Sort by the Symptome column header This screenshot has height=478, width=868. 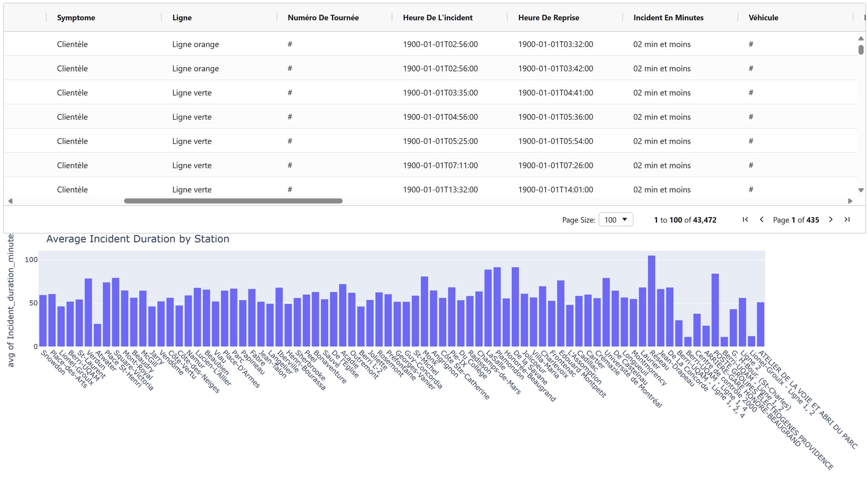76,18
